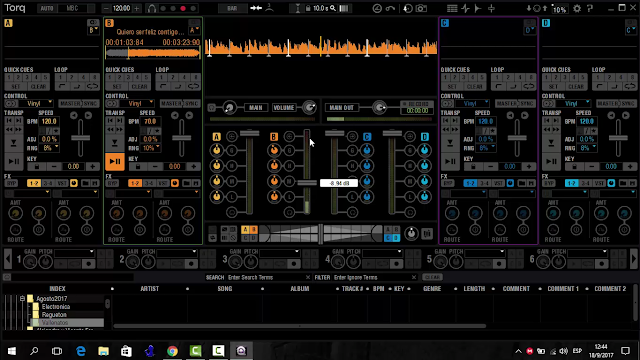The height and width of the screenshot is (360, 640).
Task: Toggle channel B low EQ kill L button
Action: (x=289, y=197)
